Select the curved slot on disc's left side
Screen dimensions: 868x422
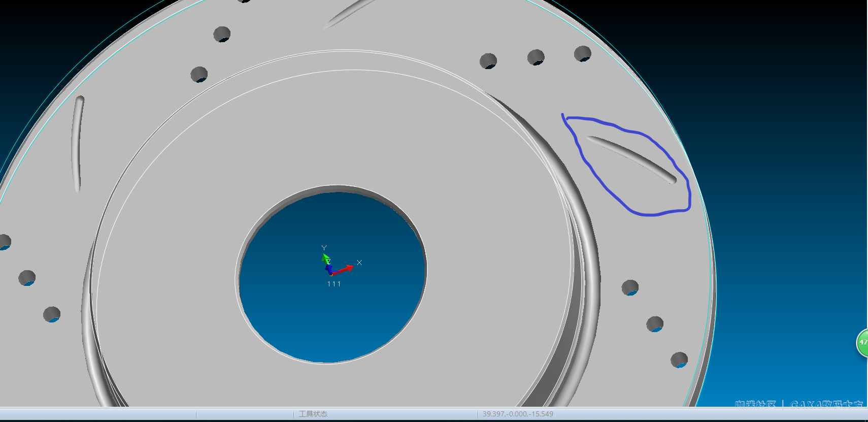point(78,144)
